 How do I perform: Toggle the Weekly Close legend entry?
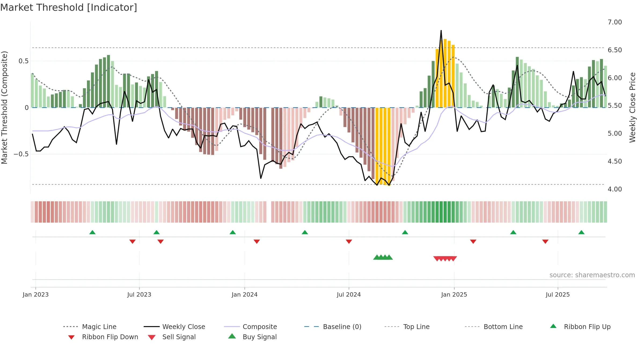[174, 327]
